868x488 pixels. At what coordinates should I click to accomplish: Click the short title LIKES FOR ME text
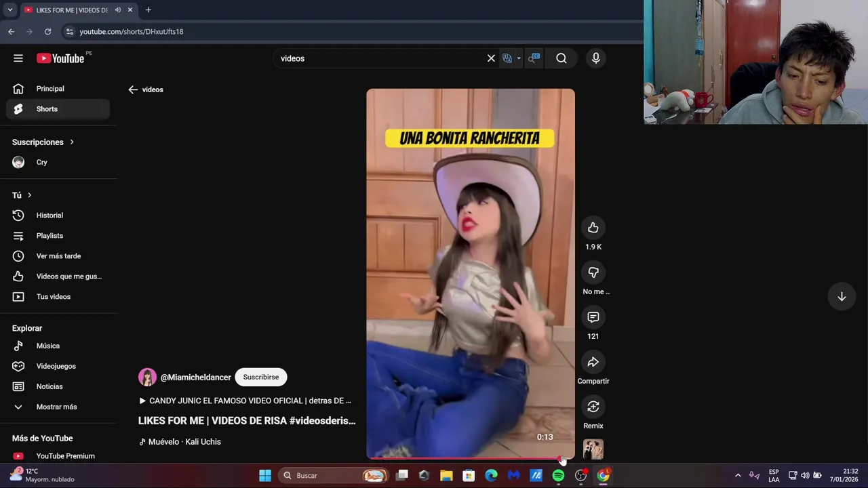pos(247,421)
